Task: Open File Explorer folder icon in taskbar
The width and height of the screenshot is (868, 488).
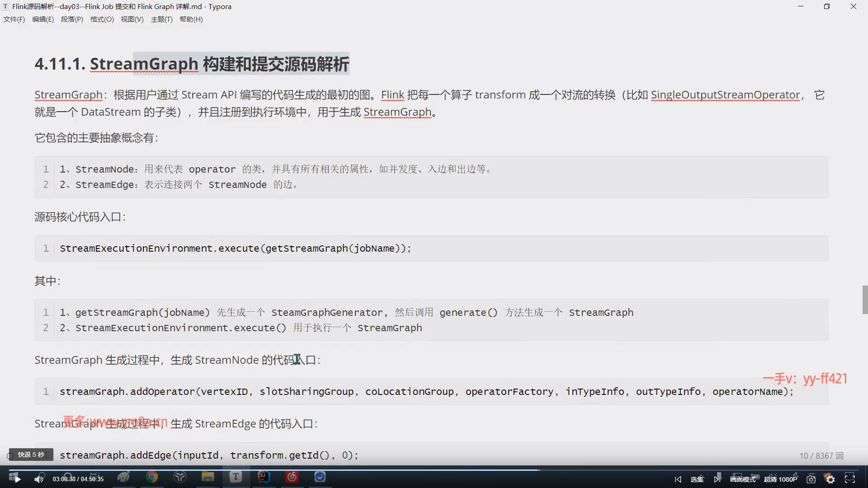Action: click(208, 477)
